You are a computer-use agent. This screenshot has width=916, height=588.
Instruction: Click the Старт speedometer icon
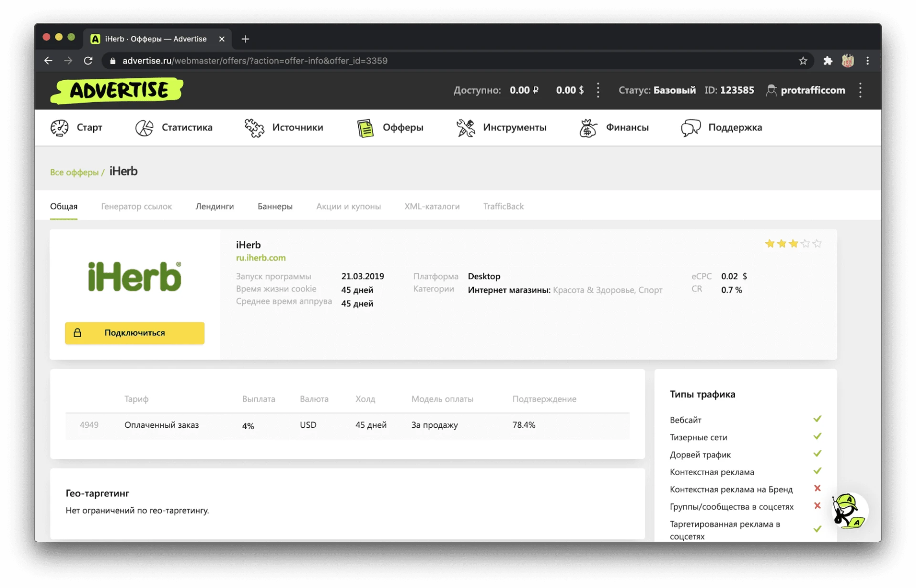60,127
